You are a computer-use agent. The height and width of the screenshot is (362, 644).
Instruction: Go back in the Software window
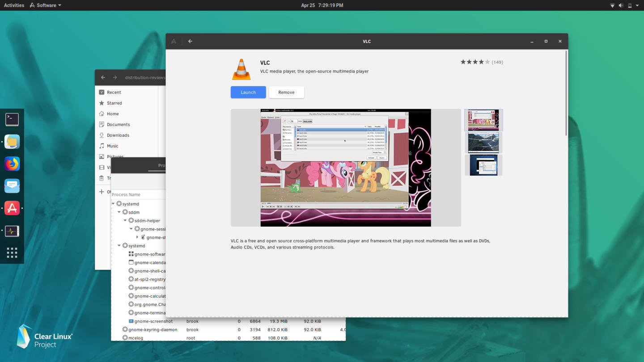pos(190,41)
